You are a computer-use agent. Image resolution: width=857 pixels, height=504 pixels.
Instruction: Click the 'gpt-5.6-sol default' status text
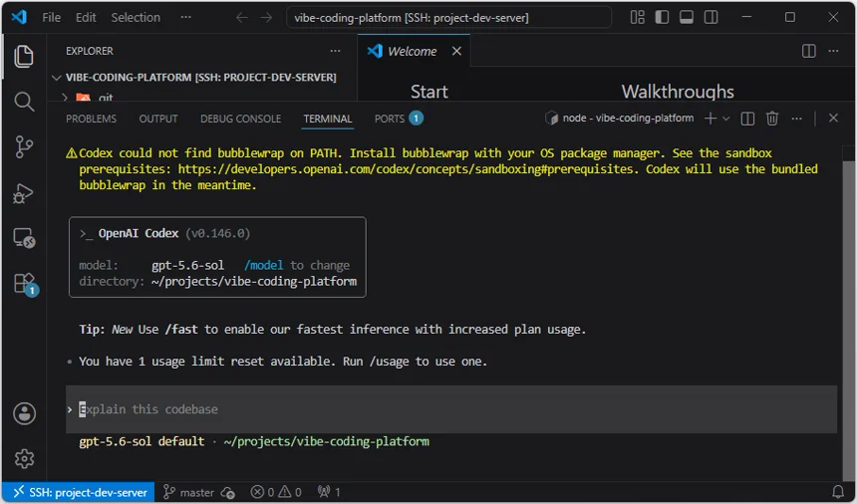click(142, 441)
